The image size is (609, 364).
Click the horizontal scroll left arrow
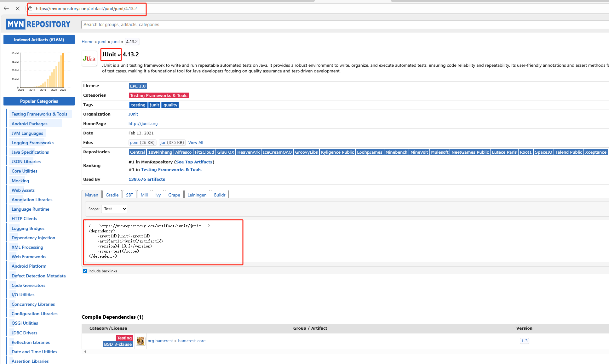click(85, 352)
